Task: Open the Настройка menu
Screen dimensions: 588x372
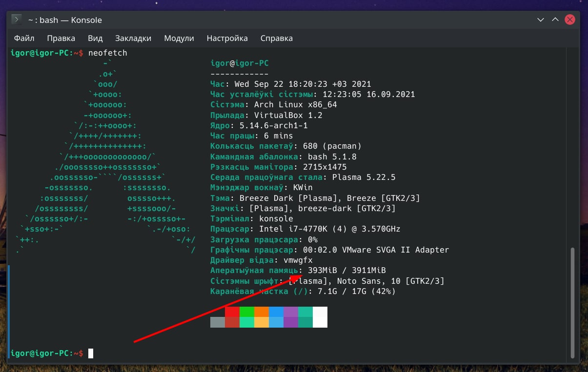Action: (x=227, y=38)
